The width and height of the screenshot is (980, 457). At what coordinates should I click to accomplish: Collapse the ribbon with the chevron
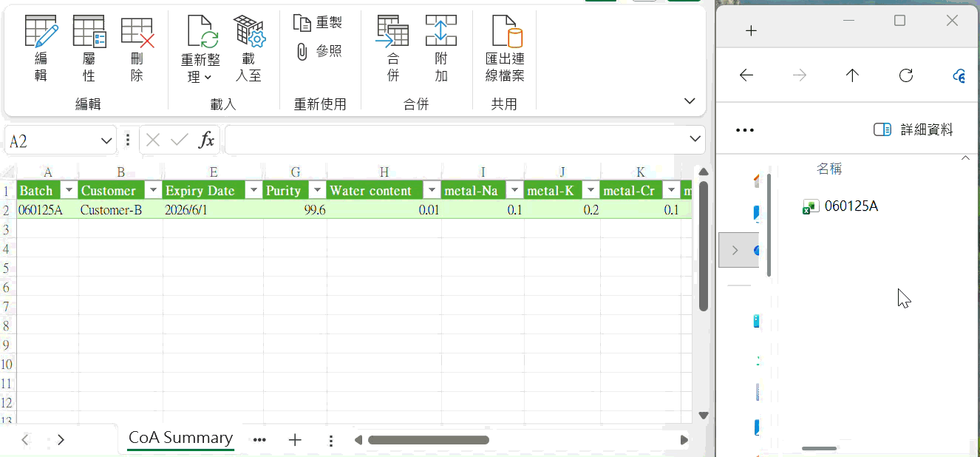tap(690, 101)
